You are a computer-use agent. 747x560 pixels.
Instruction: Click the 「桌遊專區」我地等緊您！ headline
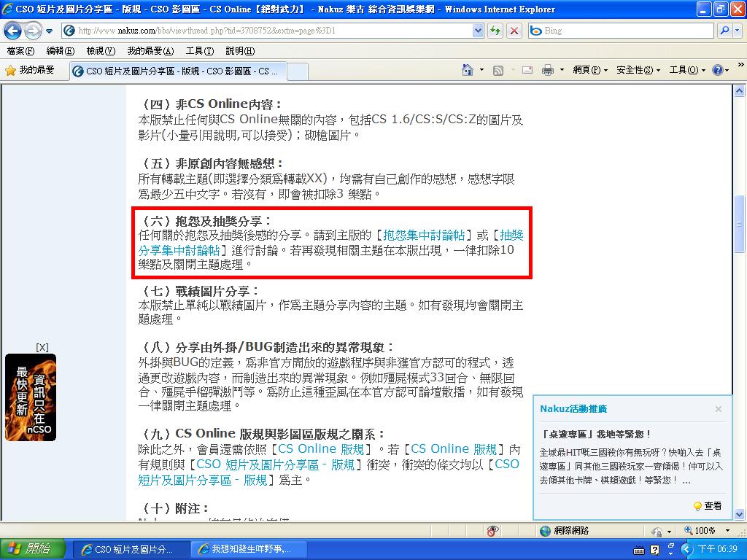point(597,435)
